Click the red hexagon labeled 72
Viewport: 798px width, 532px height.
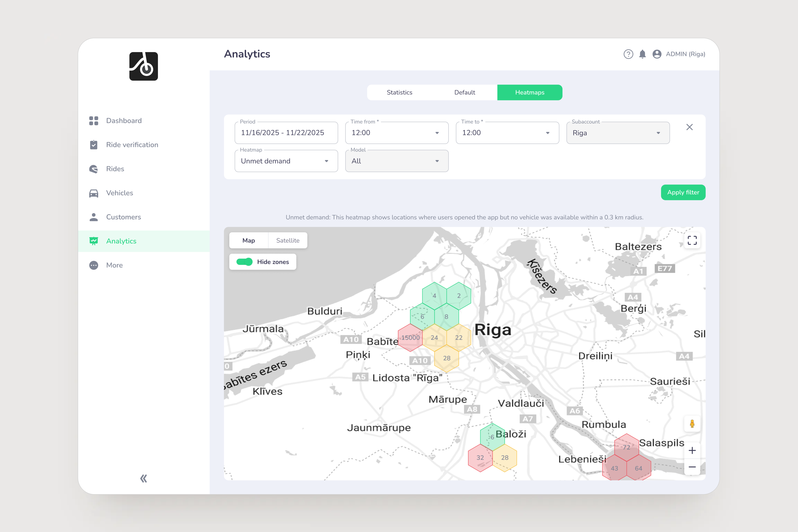[x=627, y=447]
